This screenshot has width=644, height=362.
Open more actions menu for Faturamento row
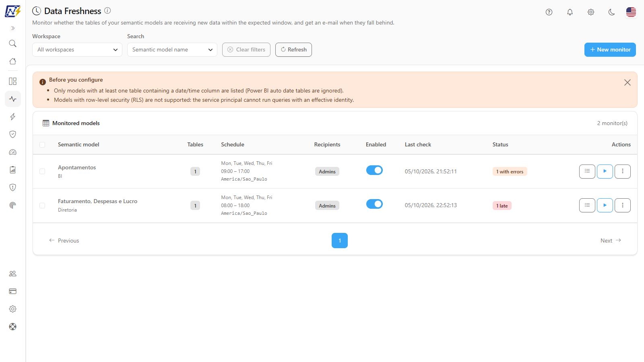pos(623,205)
